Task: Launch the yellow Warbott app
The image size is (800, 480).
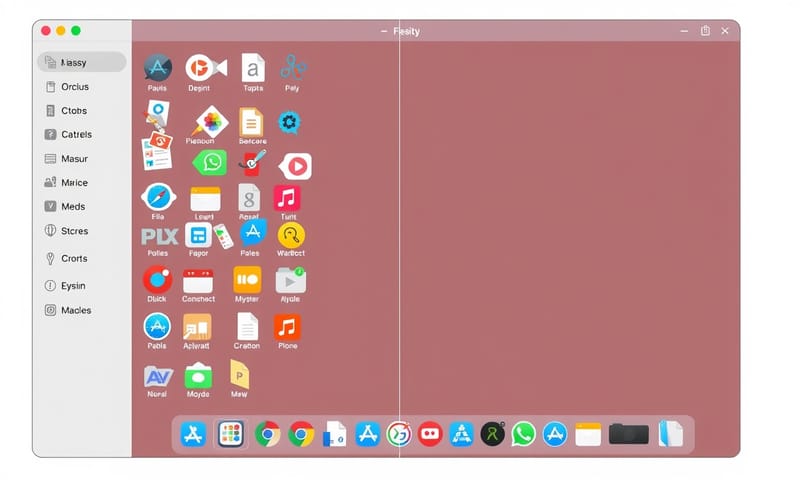Action: click(x=291, y=235)
